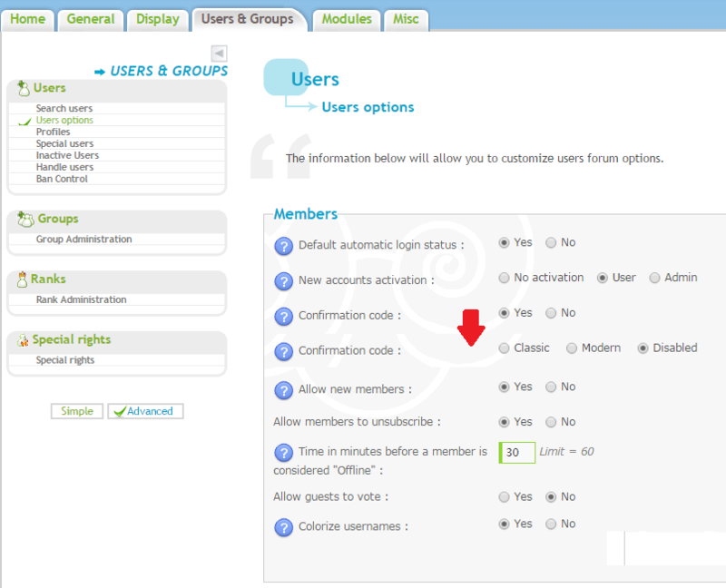The height and width of the screenshot is (588, 726).
Task: Collapse the sidebar with the left arrow icon
Action: [219, 54]
